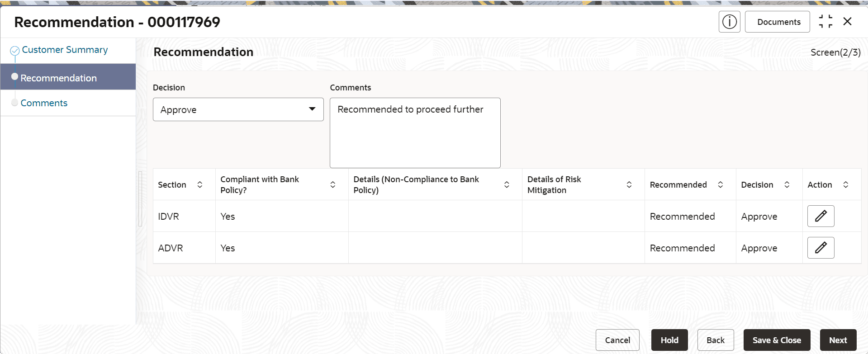Sort by Compliant with Bank Policy column
868x354 pixels.
(333, 184)
